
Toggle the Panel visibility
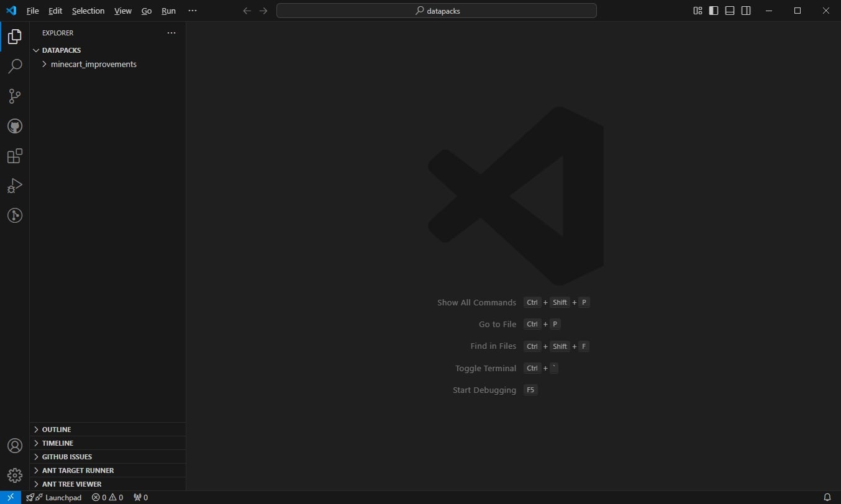tap(729, 11)
